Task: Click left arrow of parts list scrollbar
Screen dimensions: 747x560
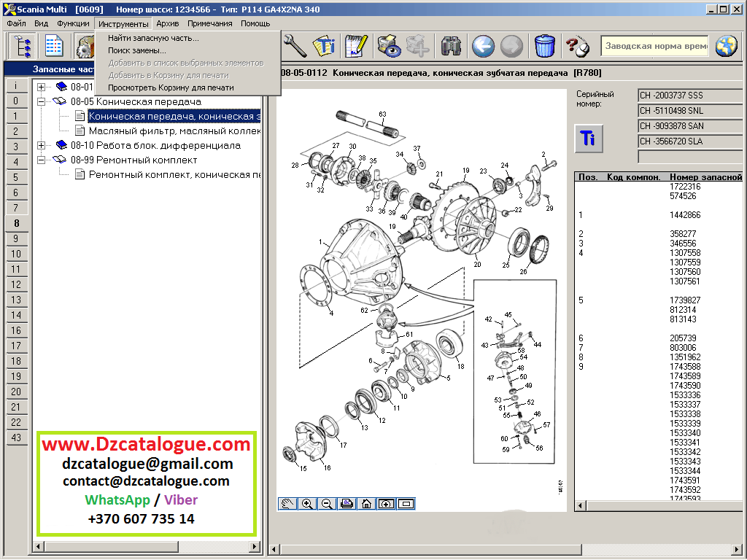Action: click(581, 505)
